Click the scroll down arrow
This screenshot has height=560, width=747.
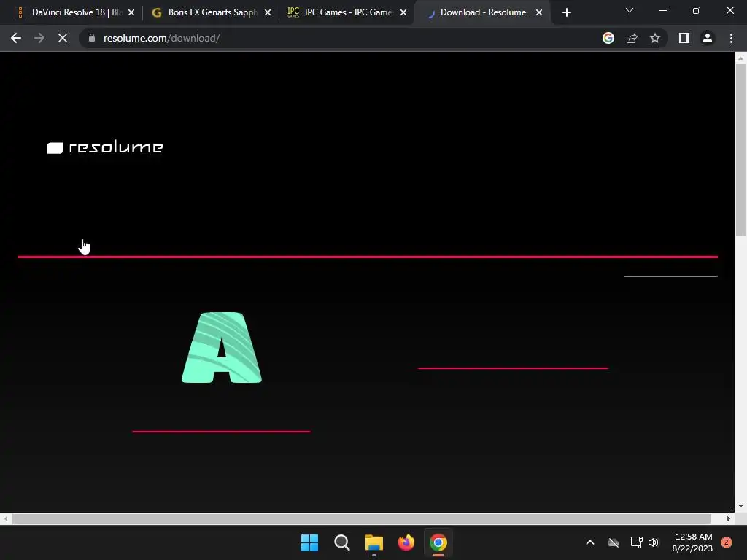tap(740, 506)
